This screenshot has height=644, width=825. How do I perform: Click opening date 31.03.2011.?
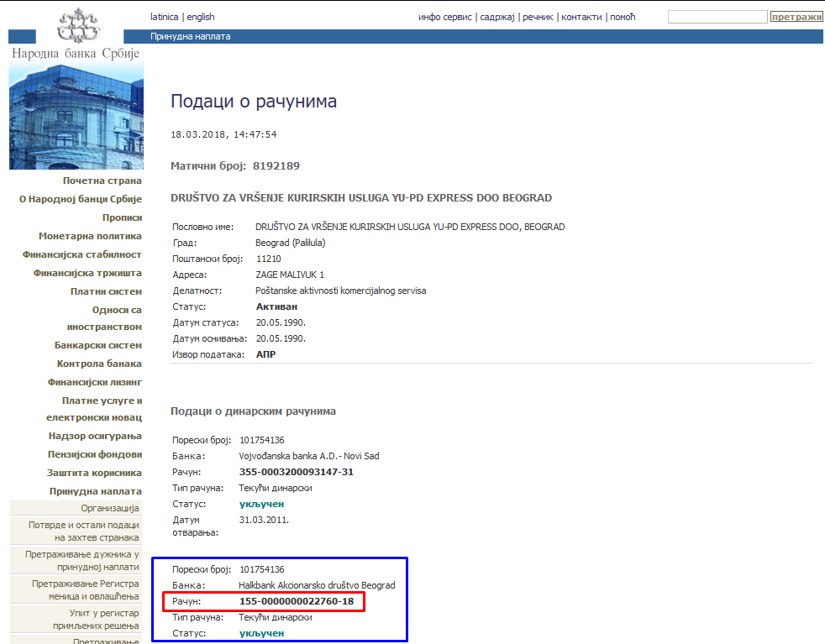[x=264, y=520]
